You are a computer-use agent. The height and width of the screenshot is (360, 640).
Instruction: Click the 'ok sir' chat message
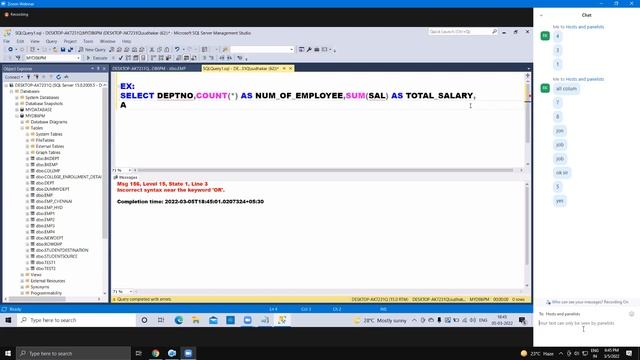(562, 173)
